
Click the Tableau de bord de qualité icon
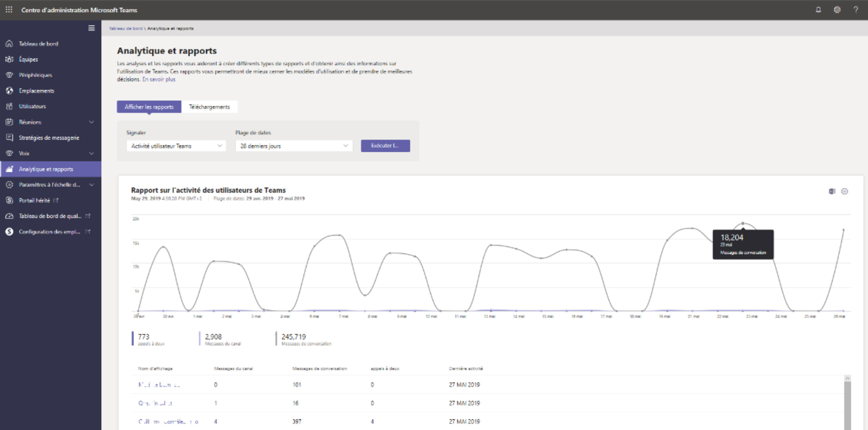[9, 216]
